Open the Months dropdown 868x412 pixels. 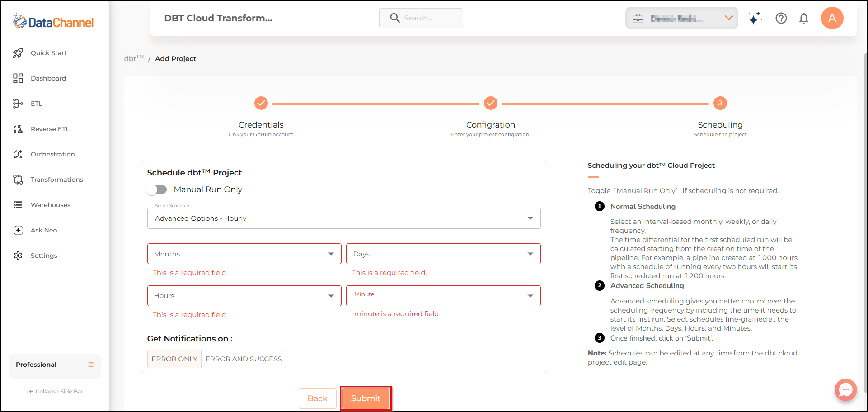coord(244,254)
